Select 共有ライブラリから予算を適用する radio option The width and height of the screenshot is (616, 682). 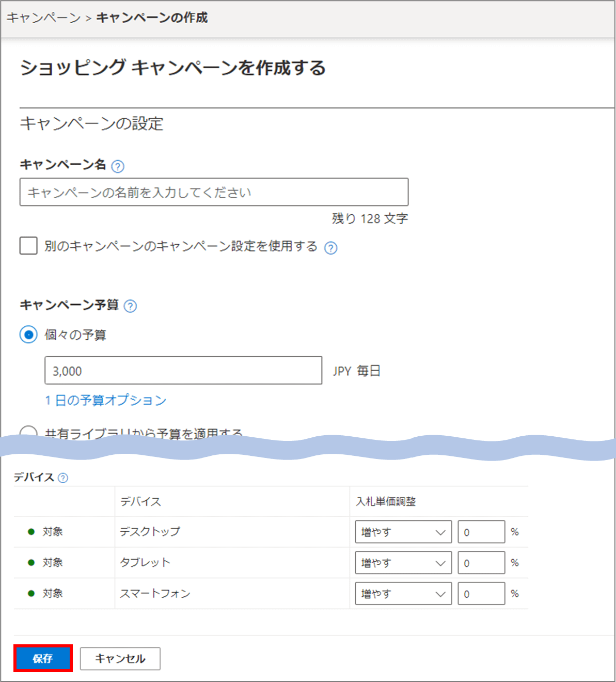tap(28, 433)
